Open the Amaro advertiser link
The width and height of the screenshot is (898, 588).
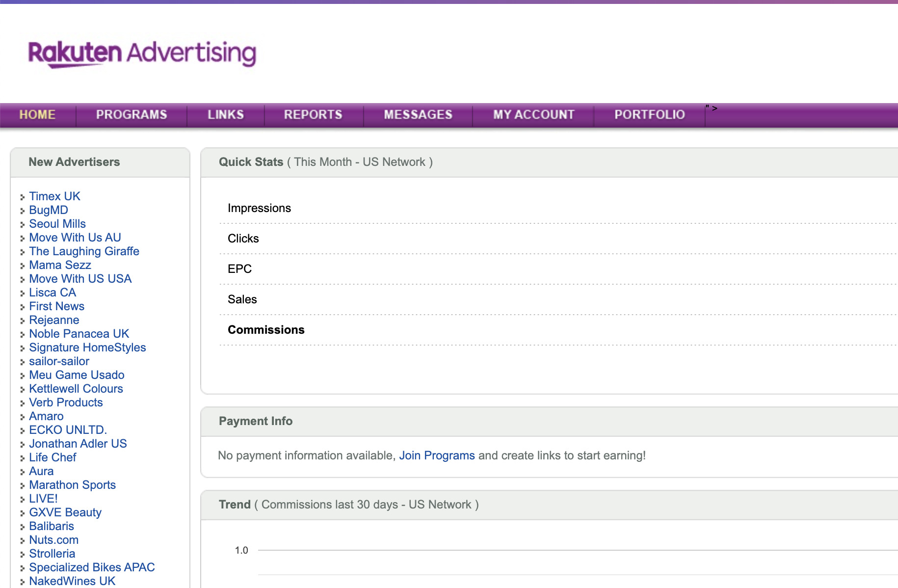(x=46, y=416)
